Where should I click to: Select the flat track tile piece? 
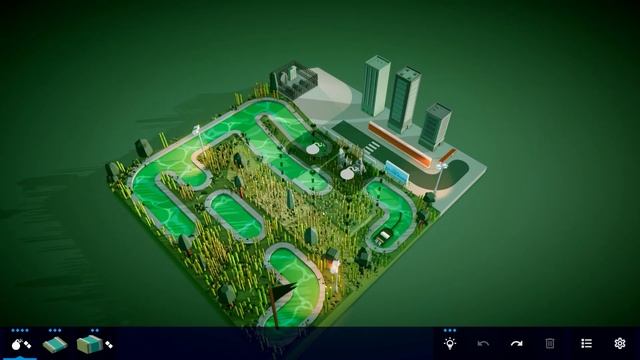pos(55,344)
